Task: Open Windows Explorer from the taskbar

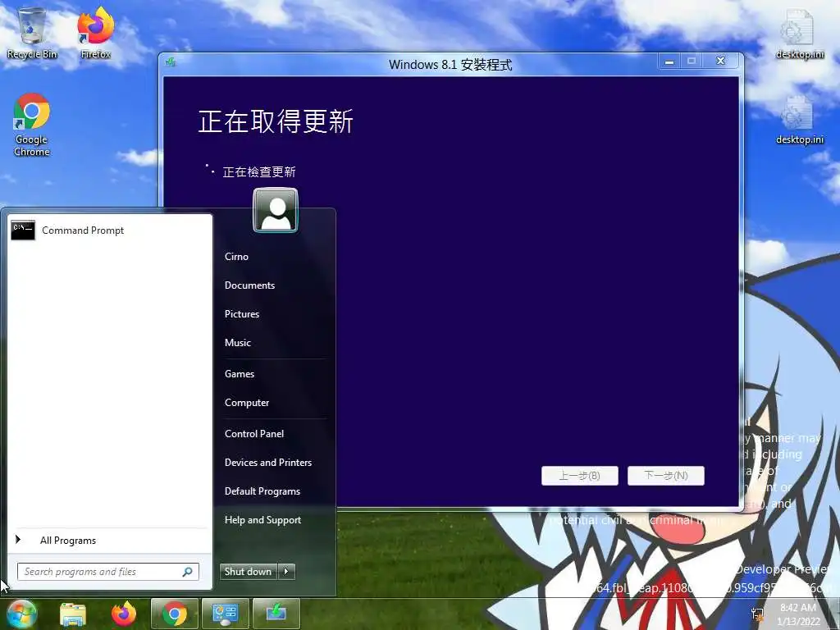Action: (73, 614)
